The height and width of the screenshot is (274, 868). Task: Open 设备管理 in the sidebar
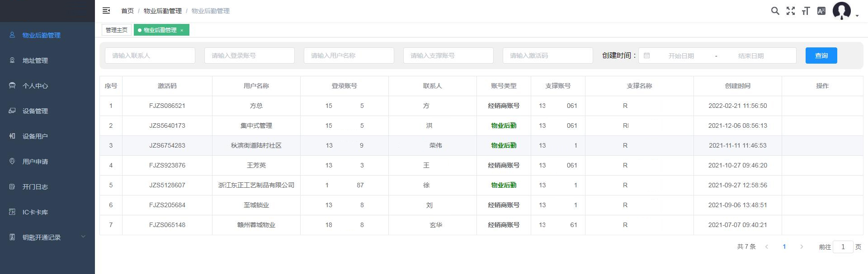[x=35, y=111]
